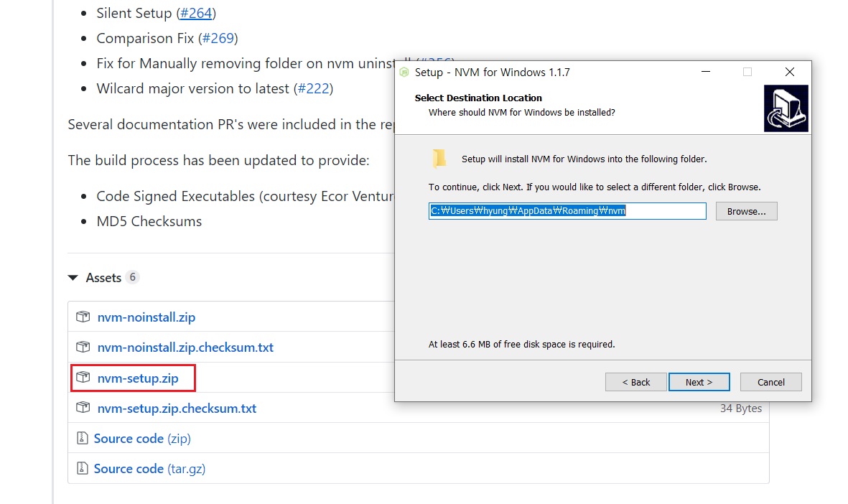Collapse the Assets section triangle

73,278
